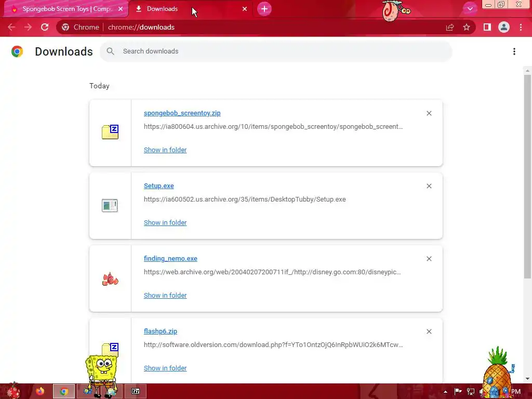This screenshot has height=399, width=532.
Task: Click the oldversion.com download source URL
Action: click(x=273, y=345)
